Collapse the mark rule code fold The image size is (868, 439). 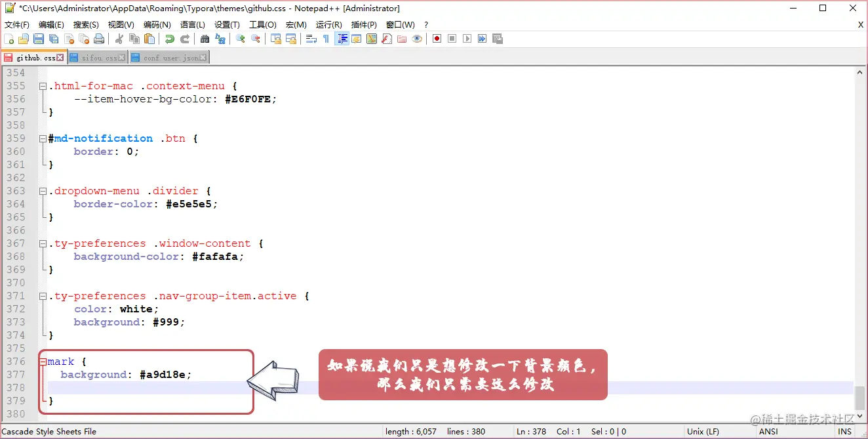(42, 362)
